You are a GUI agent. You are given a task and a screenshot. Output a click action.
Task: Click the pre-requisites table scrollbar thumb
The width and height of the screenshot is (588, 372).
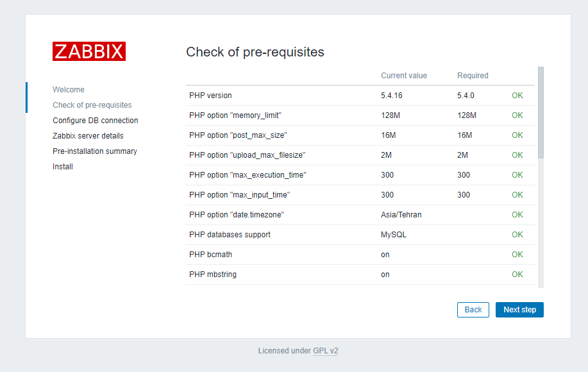[x=541, y=112]
